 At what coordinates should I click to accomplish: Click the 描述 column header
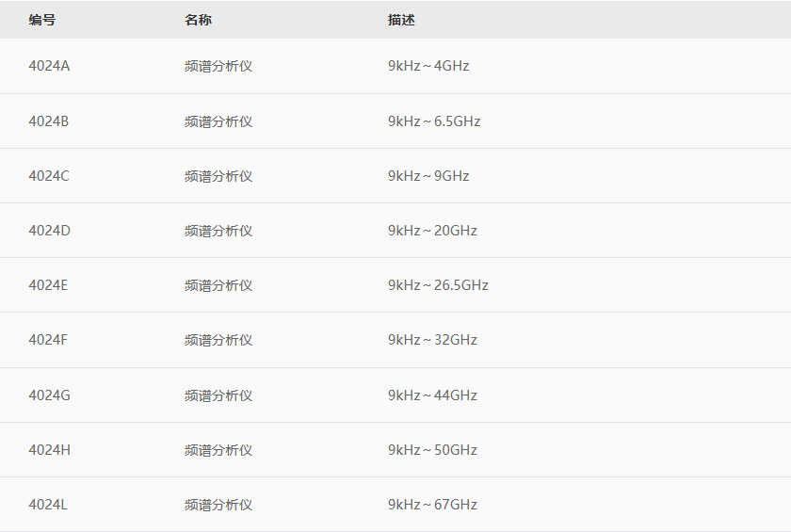tap(401, 20)
